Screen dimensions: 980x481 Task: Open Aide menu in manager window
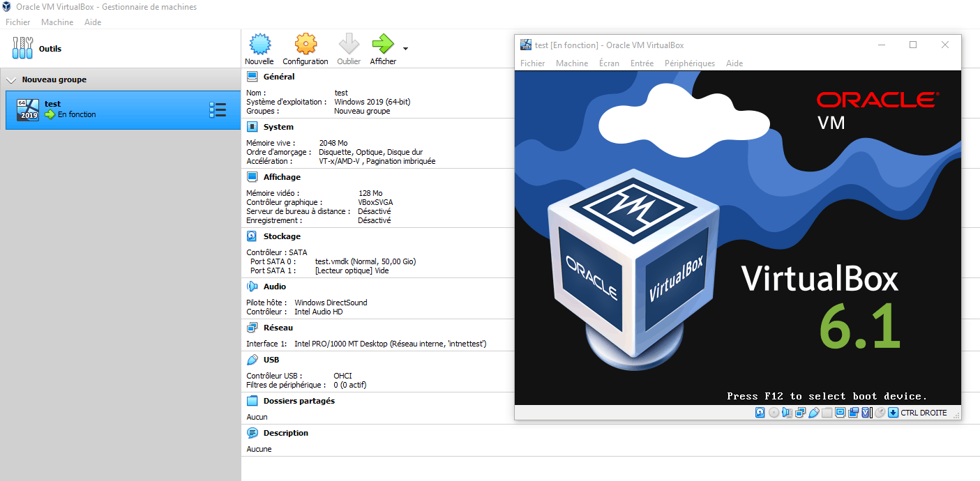(x=93, y=22)
